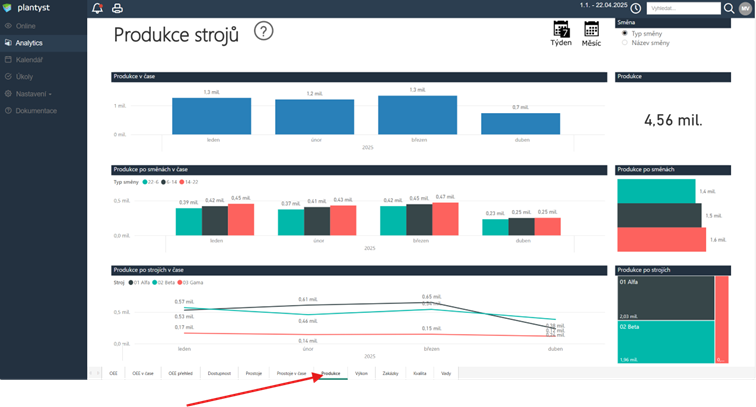Click the 1,6 mil. red bar in Produkce po směnách
The width and height of the screenshot is (756, 407).
click(662, 239)
